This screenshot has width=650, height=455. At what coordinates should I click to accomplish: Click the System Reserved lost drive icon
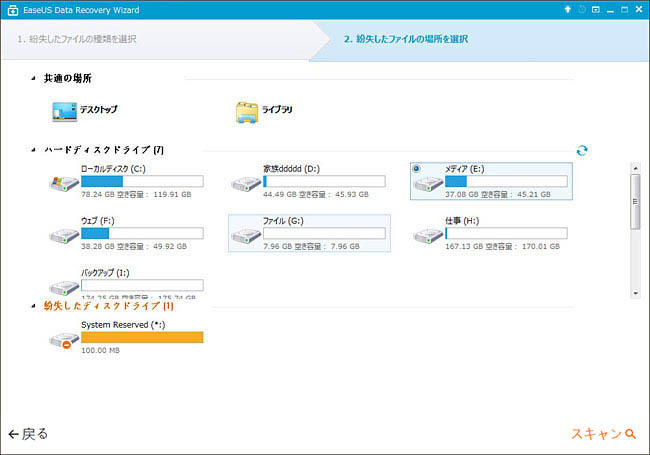pos(64,341)
